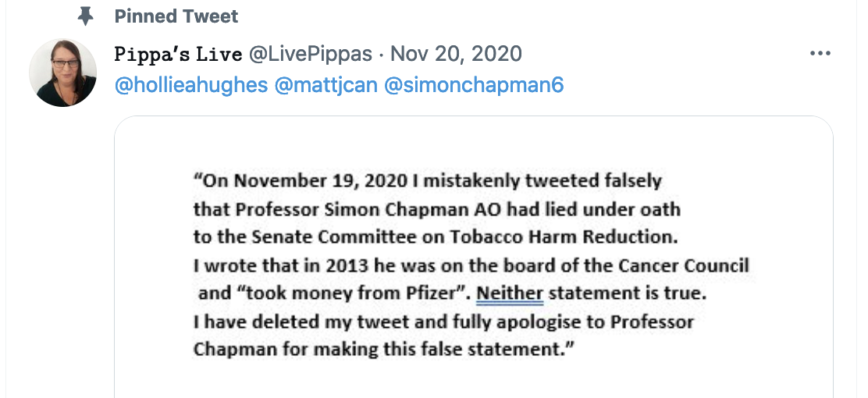Click the "Pinned Tweet" label
This screenshot has height=398, width=868.
click(176, 16)
